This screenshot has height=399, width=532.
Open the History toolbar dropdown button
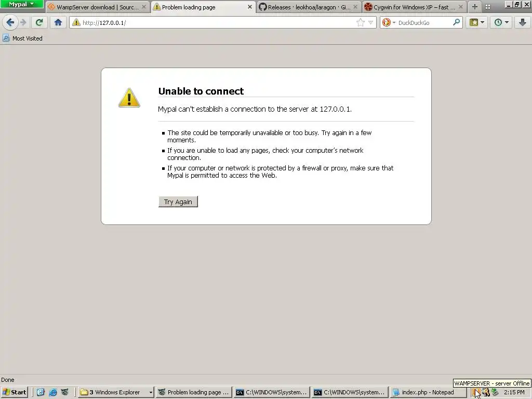coord(501,23)
